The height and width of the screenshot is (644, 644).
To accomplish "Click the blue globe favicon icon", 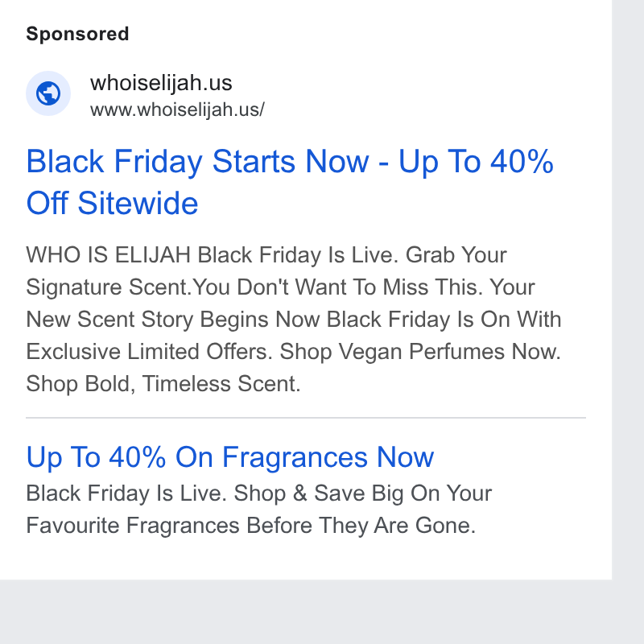I will click(48, 93).
